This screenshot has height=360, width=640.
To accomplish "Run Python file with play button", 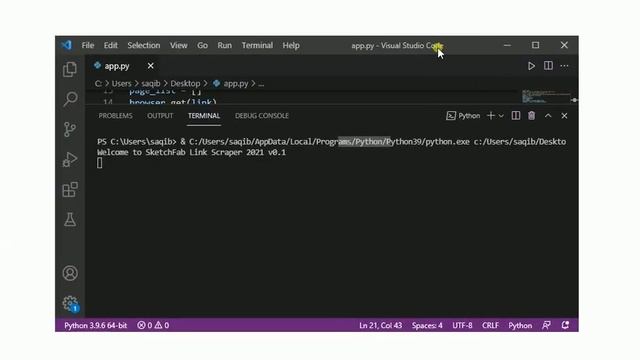I will coord(531,66).
